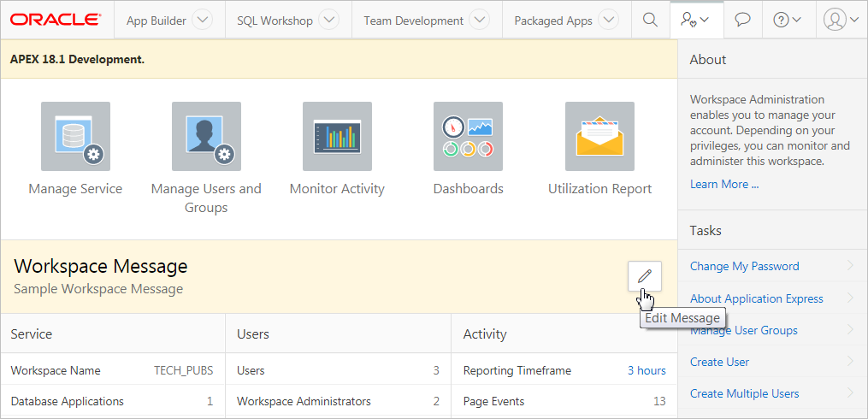The image size is (868, 419).
Task: Expand the Team Development dropdown arrow
Action: tap(480, 21)
